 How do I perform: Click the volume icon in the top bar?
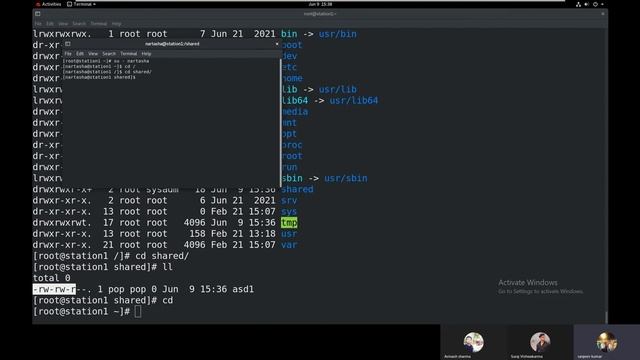coord(587,4)
